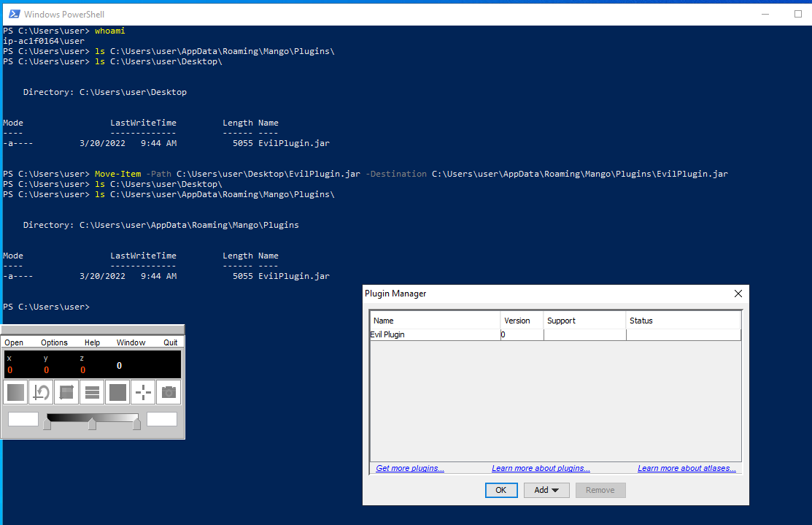
Task: Click the Name column header
Action: click(x=435, y=321)
